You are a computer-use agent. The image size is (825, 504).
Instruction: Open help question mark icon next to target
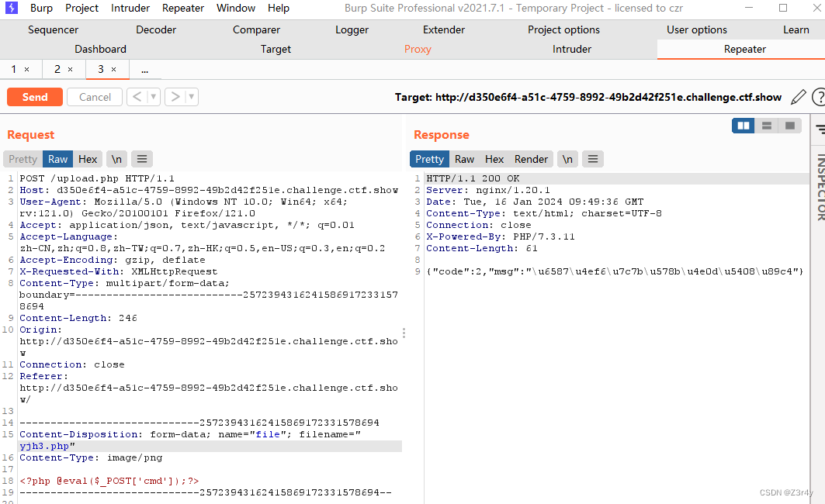click(x=819, y=97)
